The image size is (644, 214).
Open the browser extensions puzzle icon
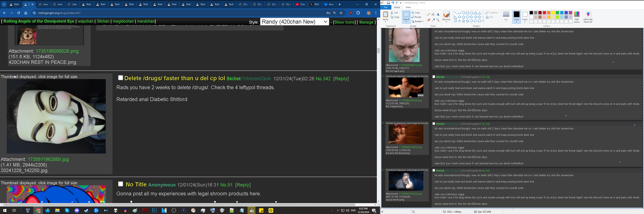coord(358,13)
